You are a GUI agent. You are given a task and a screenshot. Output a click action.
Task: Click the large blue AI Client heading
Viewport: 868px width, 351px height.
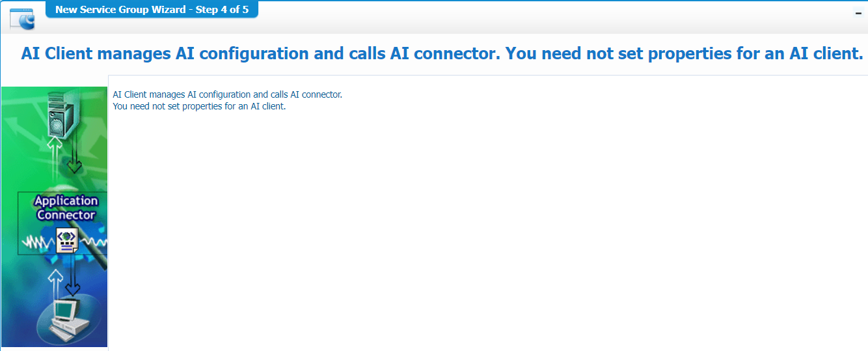pos(442,53)
